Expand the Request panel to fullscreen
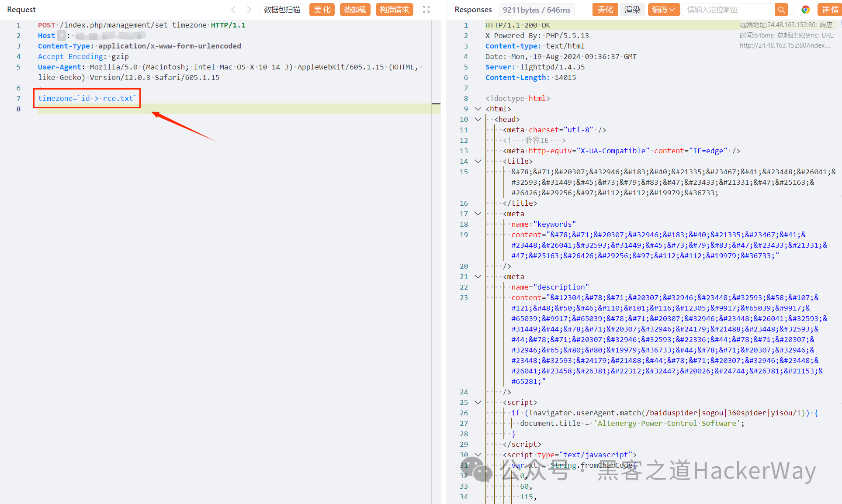 point(426,10)
